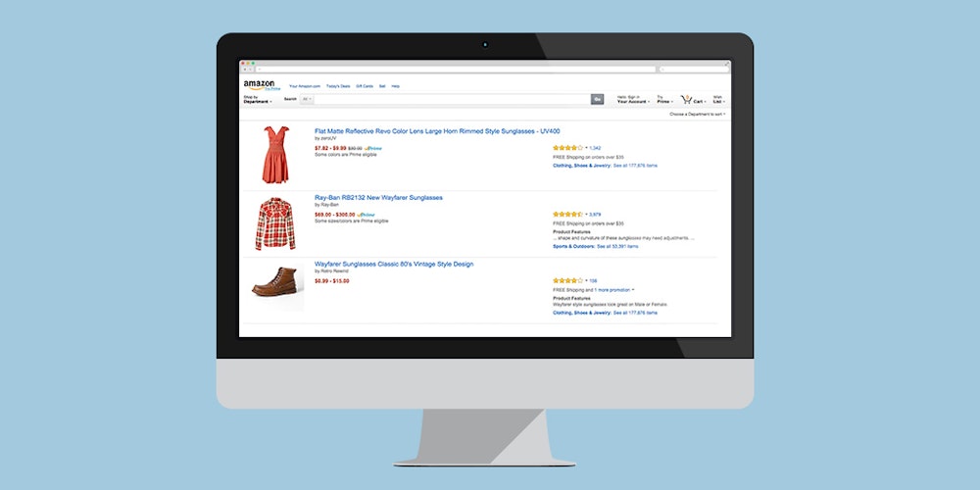Open Flat Matte Reflective Revo Sunglasses title
The width and height of the screenshot is (980, 490).
point(437,131)
